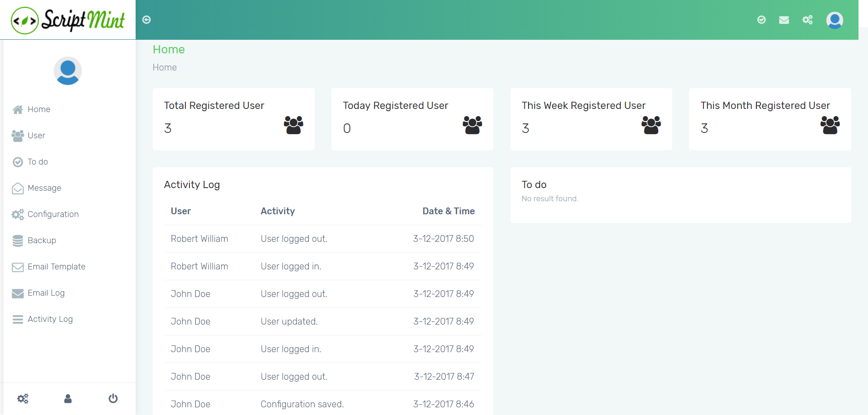This screenshot has height=415, width=868.
Task: Click the Email Template envelope icon
Action: [18, 267]
